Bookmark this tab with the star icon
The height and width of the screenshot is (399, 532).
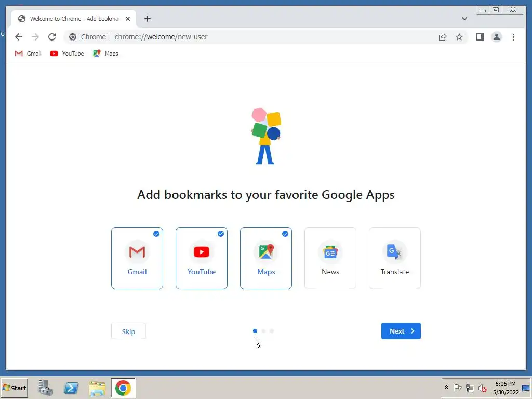459,37
